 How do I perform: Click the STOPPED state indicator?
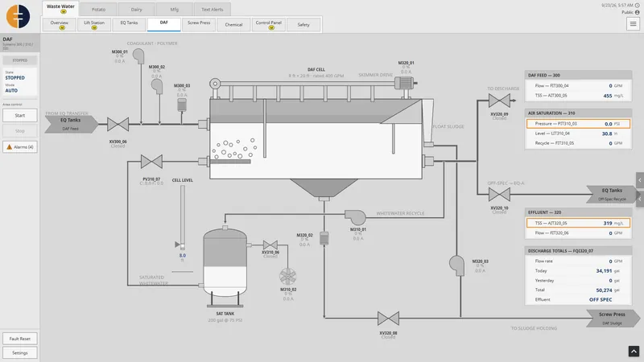(14, 78)
